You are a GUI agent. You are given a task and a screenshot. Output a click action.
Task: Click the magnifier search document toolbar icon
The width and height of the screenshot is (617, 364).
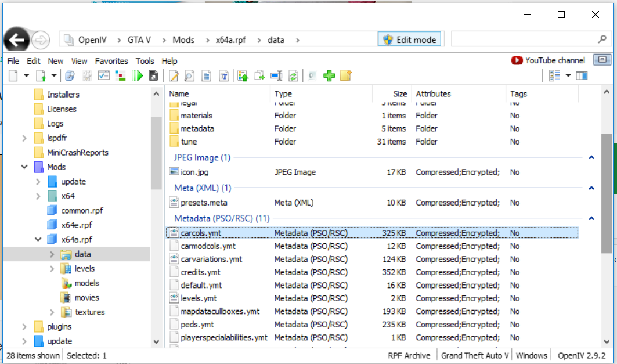tap(189, 75)
